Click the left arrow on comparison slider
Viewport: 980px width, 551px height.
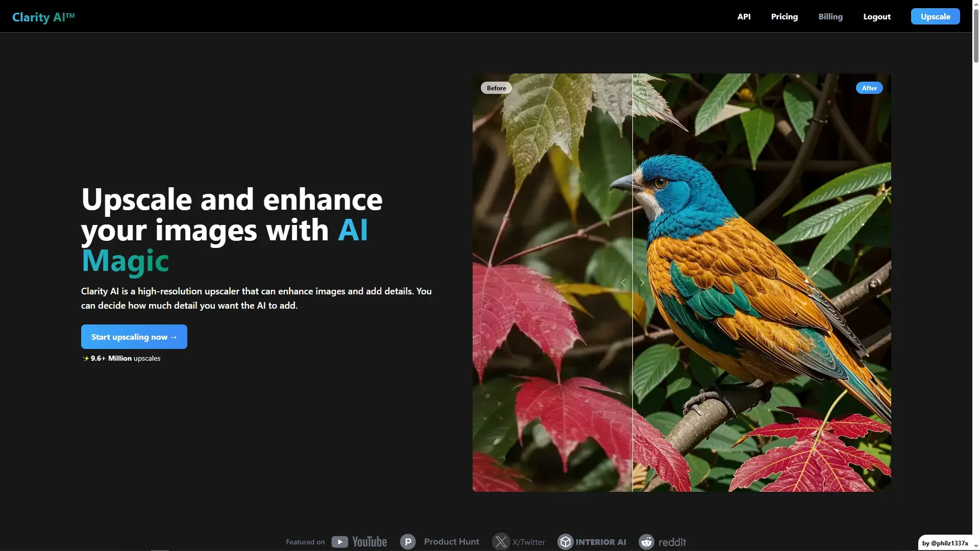[x=623, y=283]
